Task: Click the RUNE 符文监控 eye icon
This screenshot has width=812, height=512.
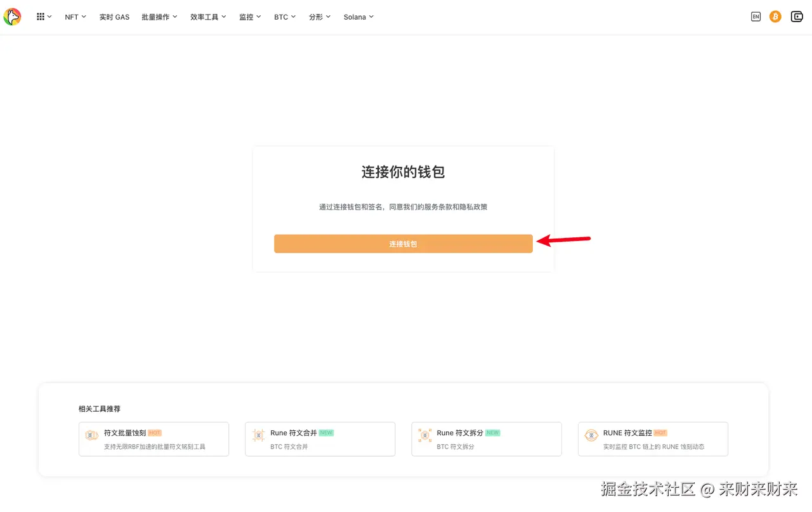Action: [591, 435]
